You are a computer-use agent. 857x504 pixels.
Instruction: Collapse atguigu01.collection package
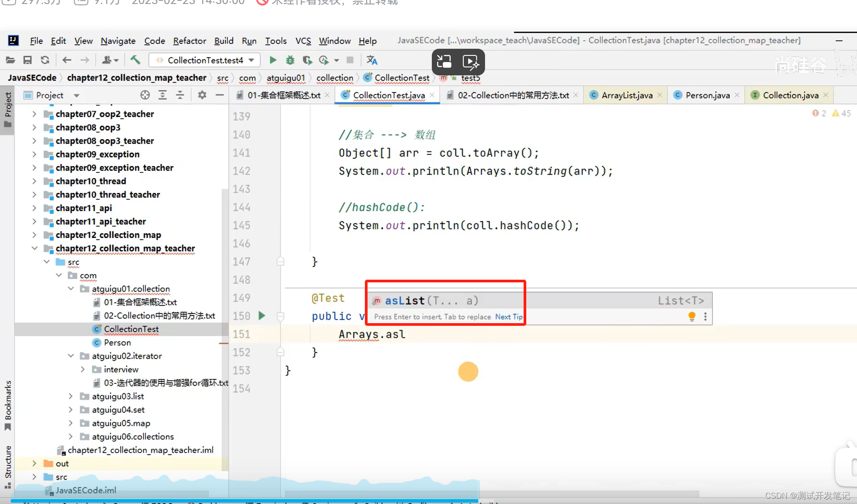(70, 289)
